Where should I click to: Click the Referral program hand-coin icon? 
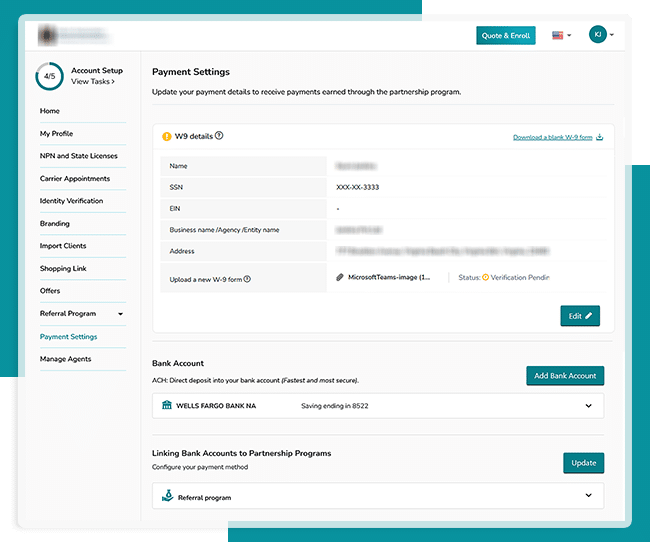pos(166,495)
